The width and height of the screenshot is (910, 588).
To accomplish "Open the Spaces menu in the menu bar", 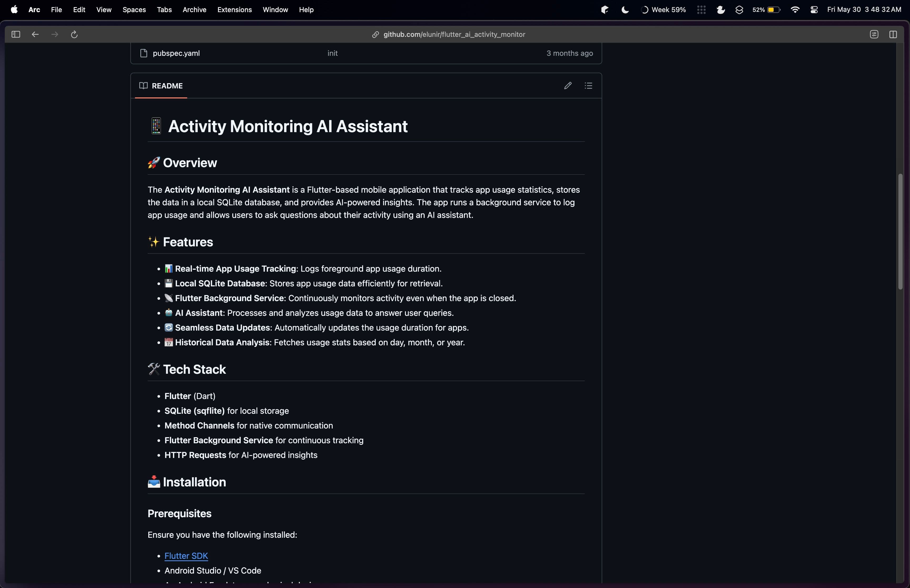I will tap(134, 9).
